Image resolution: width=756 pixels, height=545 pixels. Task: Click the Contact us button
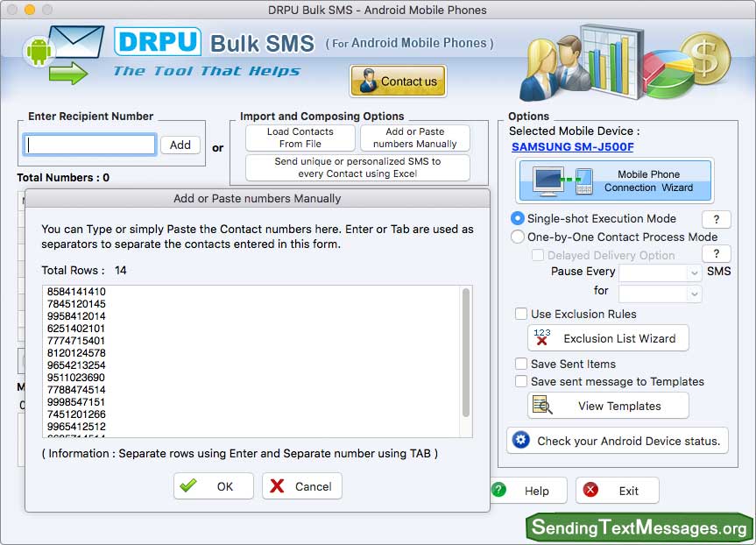click(x=399, y=81)
